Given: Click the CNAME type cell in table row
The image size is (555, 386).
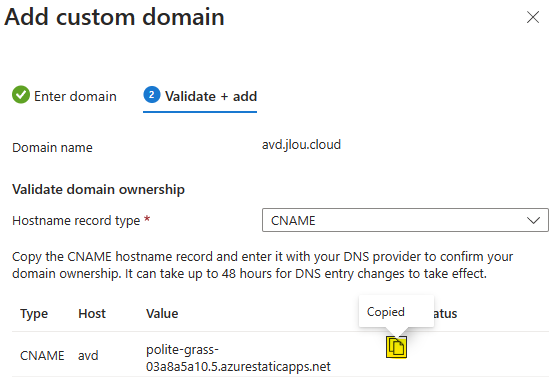Looking at the screenshot, I should click(x=42, y=356).
